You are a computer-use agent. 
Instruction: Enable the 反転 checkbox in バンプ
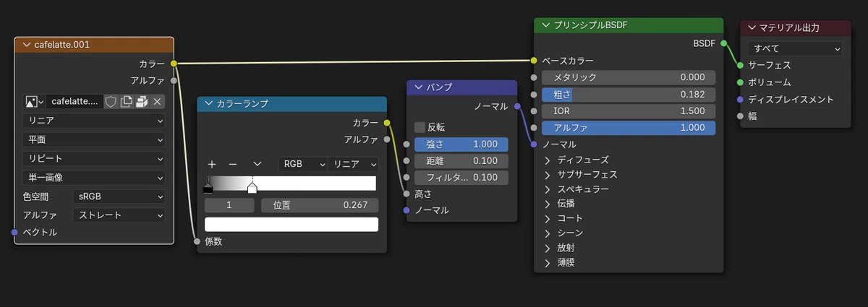420,127
